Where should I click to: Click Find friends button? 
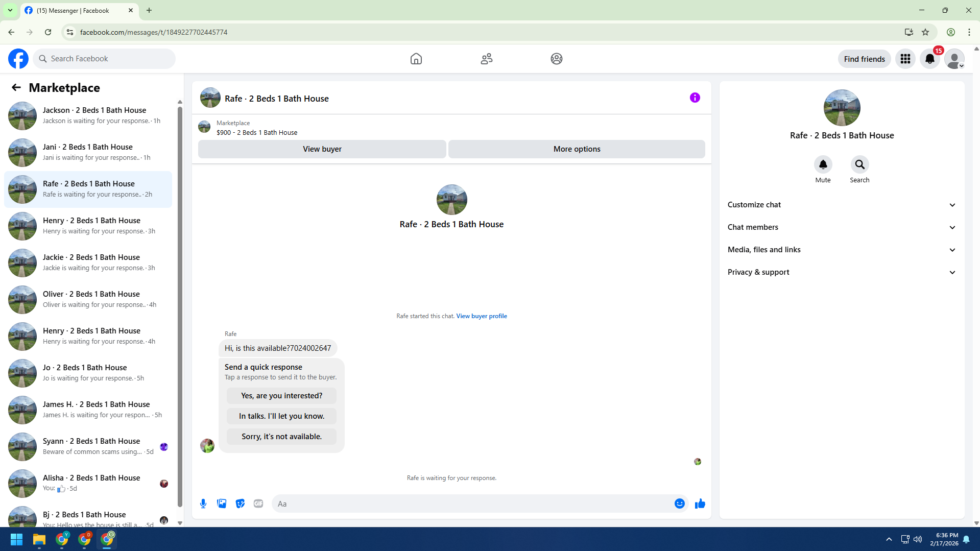click(x=865, y=59)
